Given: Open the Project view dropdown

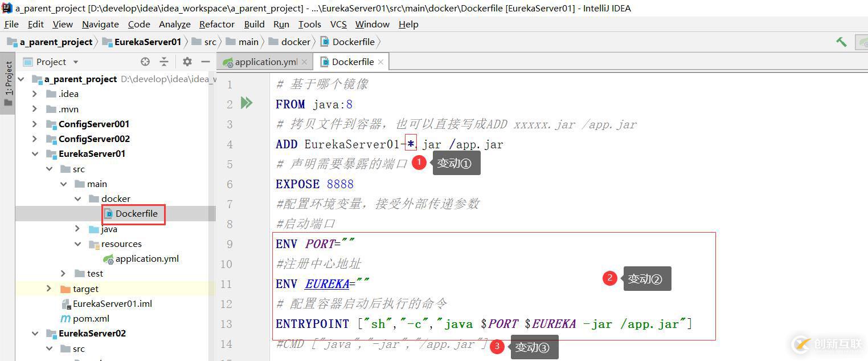Looking at the screenshot, I should (x=76, y=62).
